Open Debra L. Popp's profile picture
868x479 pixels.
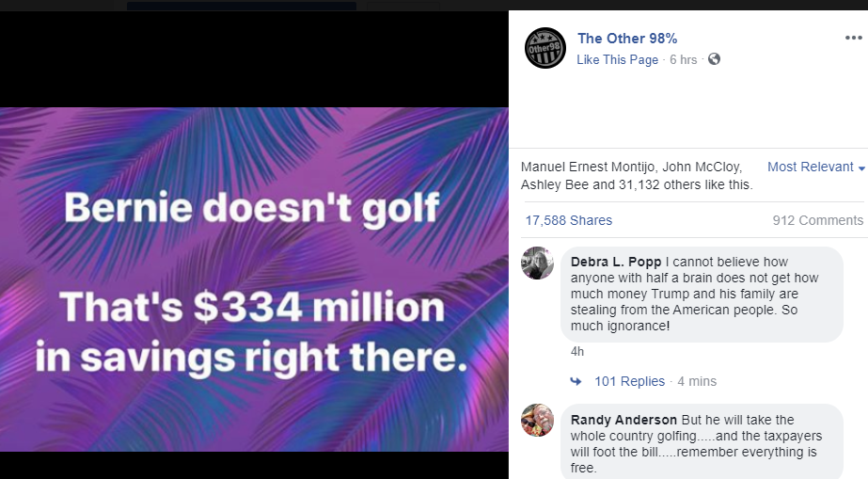[537, 263]
